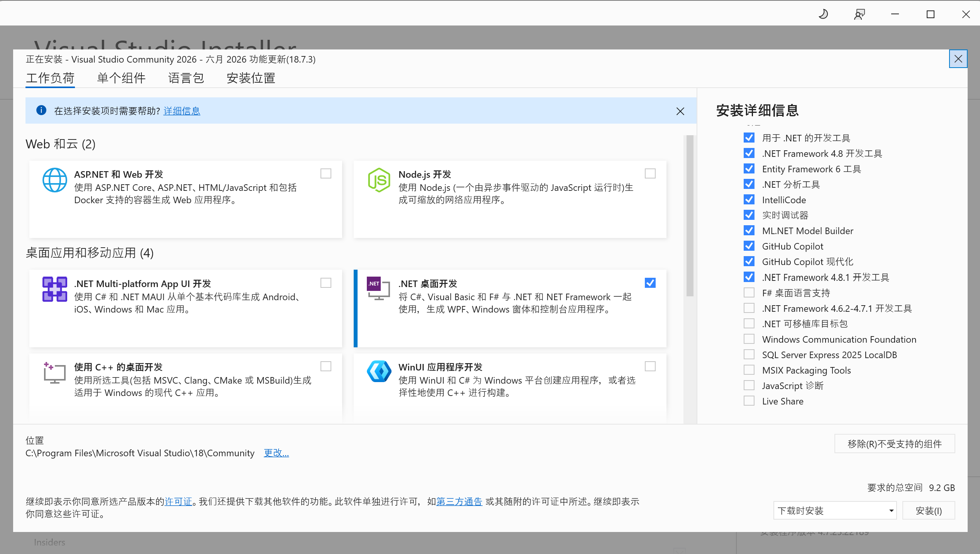This screenshot has width=980, height=554.
Task: Open the 第三方通告 link
Action: pyautogui.click(x=459, y=501)
